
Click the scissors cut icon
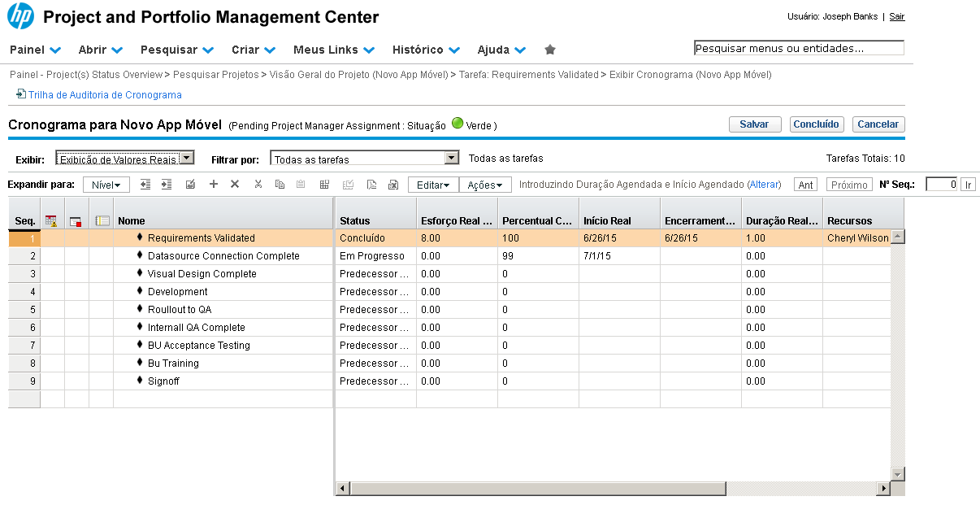click(x=258, y=185)
